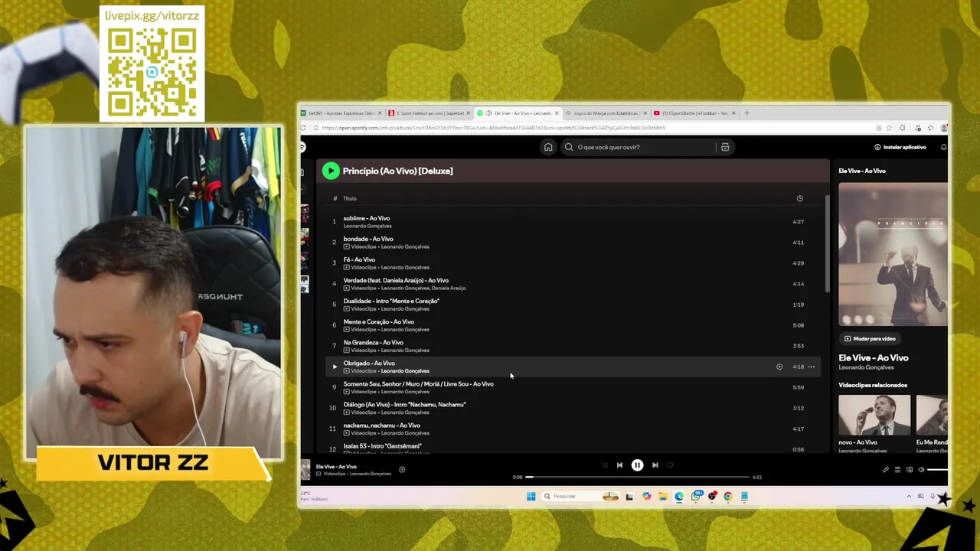This screenshot has width=980, height=551.
Task: Select Dualidade - Intro track
Action: (573, 305)
